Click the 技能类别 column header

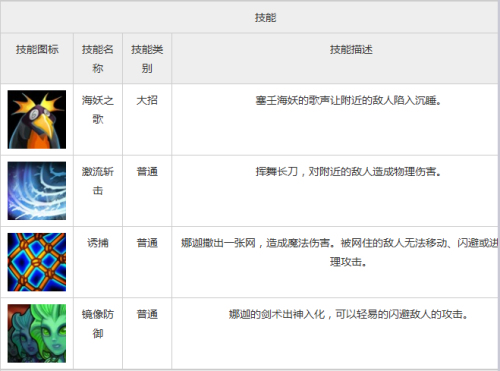[x=147, y=59]
